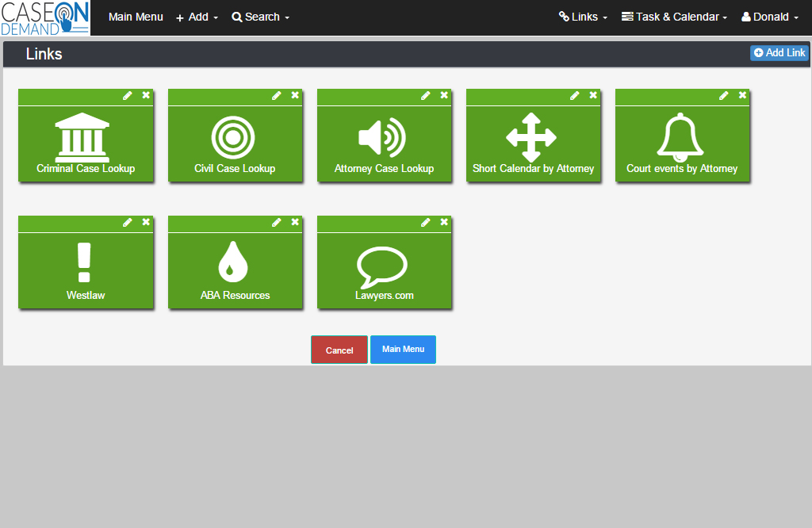The width and height of the screenshot is (812, 528).
Task: Click the Civil Case Lookup label
Action: tap(235, 169)
